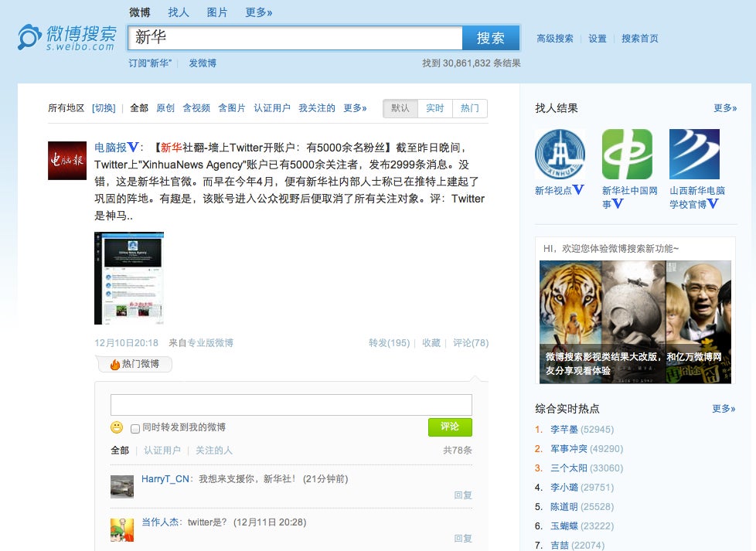Image resolution: width=756 pixels, height=551 pixels.
Task: Show comments from 认证用户
Action: tap(162, 451)
